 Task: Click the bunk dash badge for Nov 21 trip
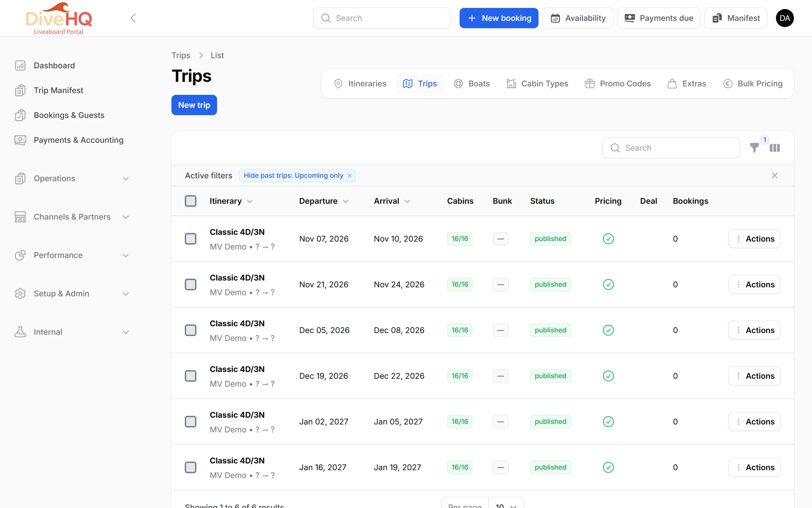tap(500, 284)
